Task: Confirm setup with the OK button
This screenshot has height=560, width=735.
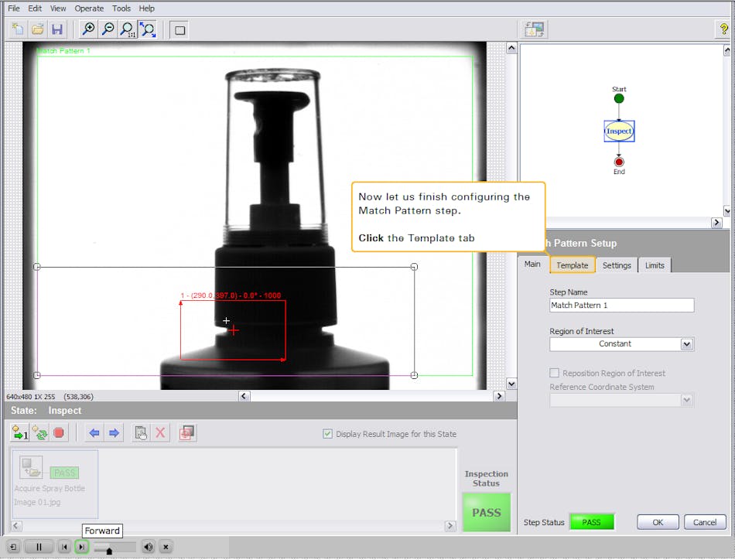Action: pyautogui.click(x=657, y=522)
